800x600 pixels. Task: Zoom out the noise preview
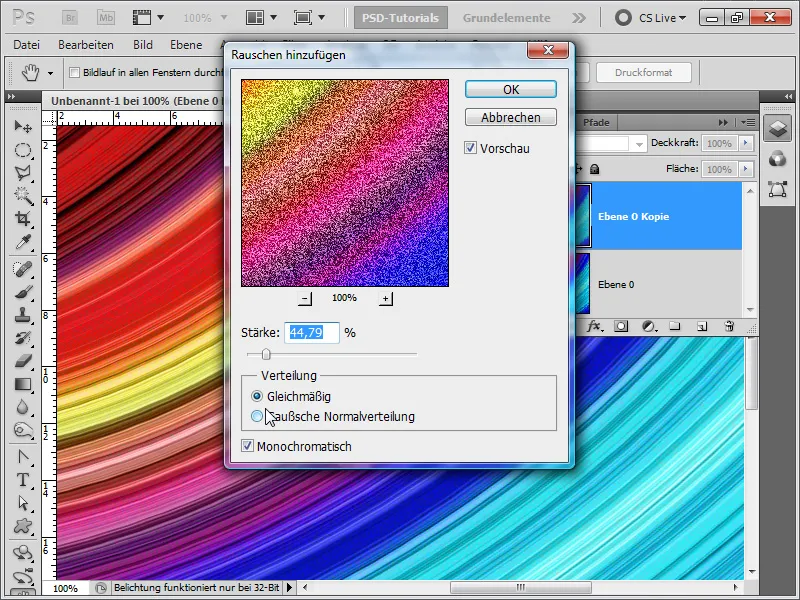click(305, 298)
